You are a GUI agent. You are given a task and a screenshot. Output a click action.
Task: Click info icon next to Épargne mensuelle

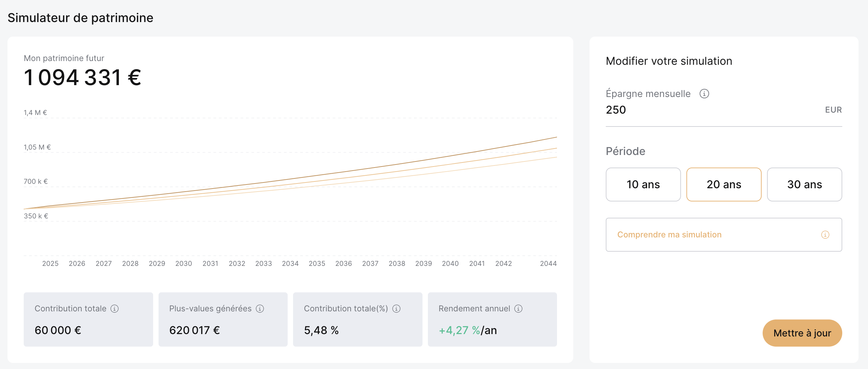(x=704, y=94)
